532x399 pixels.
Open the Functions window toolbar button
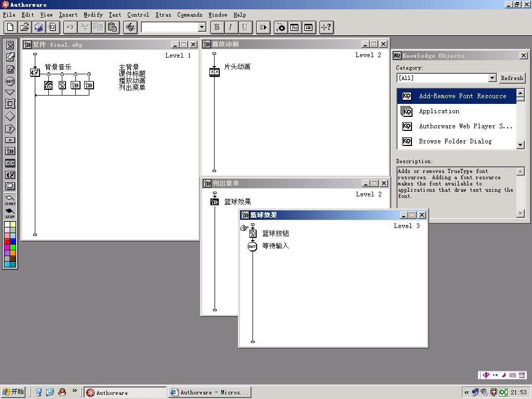(x=295, y=27)
